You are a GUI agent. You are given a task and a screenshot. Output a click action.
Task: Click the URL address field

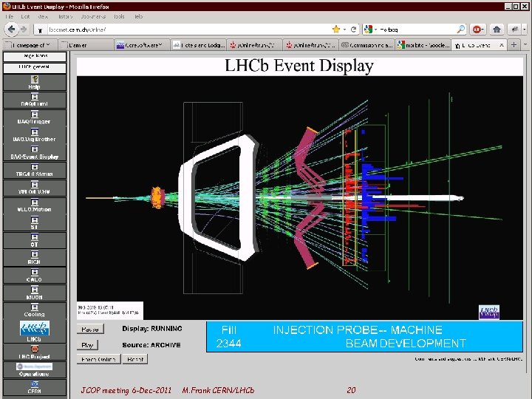tap(188, 30)
